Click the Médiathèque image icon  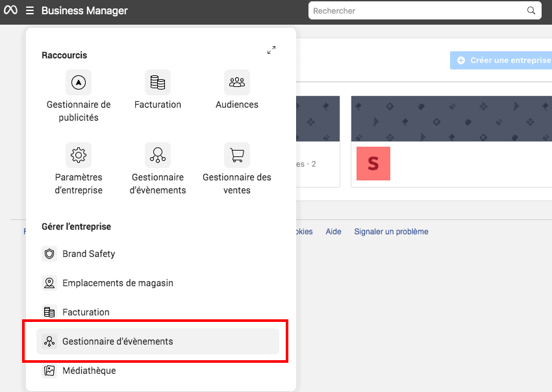click(x=49, y=371)
